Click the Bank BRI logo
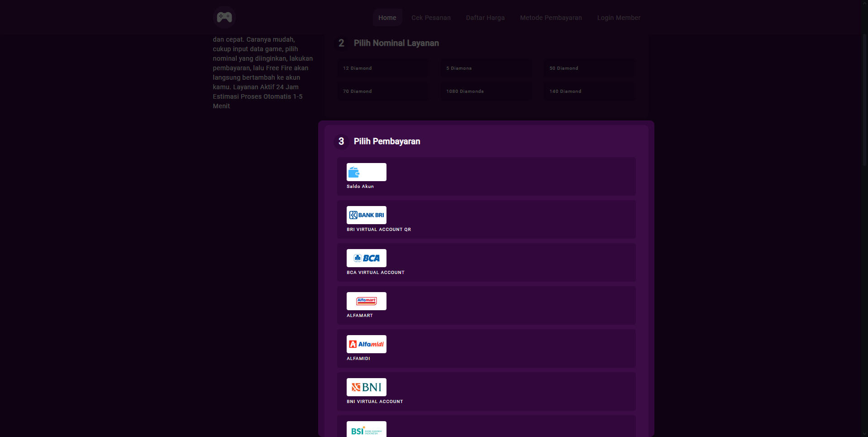 [367, 215]
